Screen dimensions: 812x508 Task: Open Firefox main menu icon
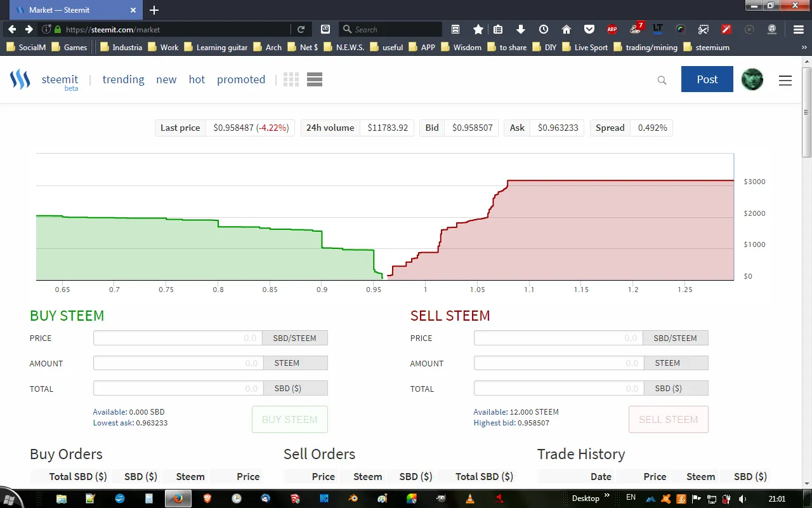pyautogui.click(x=799, y=29)
